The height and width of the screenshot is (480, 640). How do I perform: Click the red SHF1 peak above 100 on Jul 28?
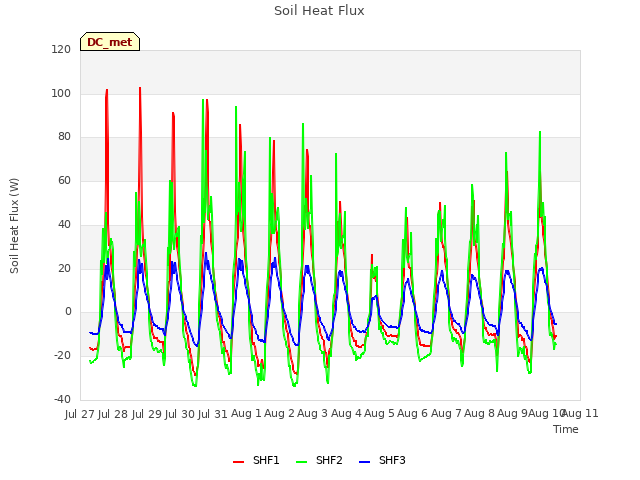pos(140,88)
